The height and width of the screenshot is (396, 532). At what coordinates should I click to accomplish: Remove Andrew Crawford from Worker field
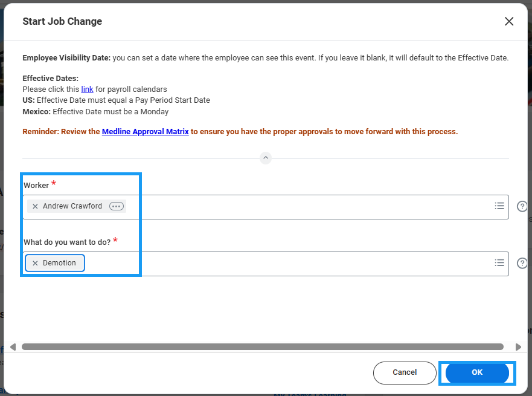pyautogui.click(x=35, y=207)
